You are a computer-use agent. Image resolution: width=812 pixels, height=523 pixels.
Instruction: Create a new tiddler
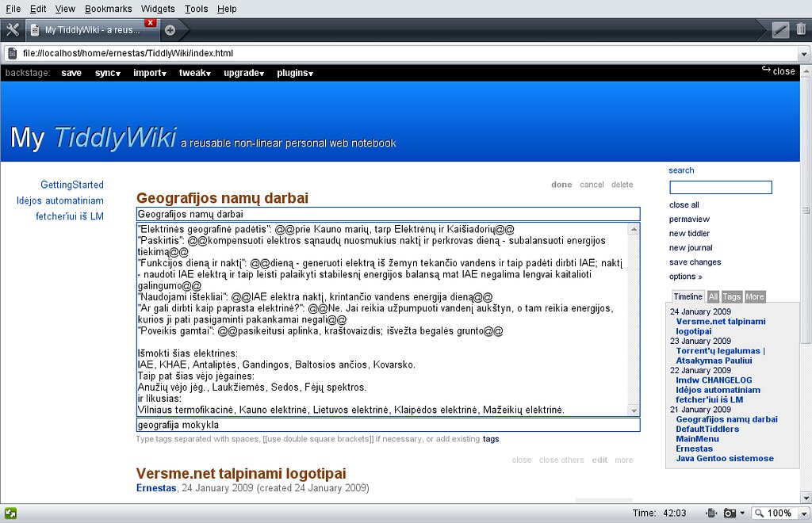pos(689,233)
